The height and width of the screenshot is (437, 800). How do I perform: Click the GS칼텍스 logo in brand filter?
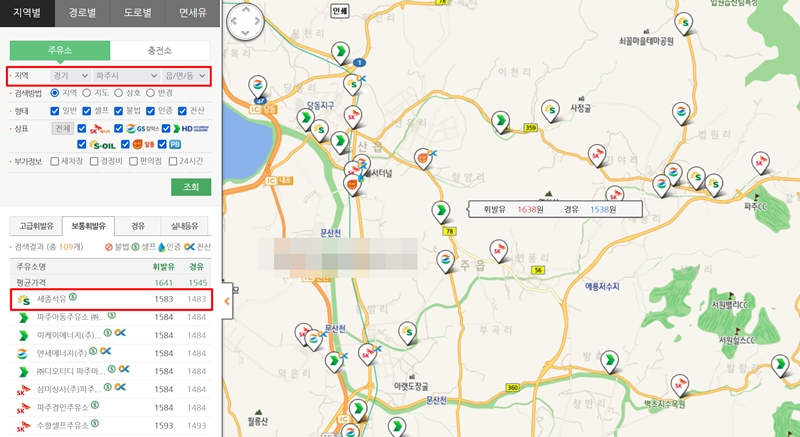(x=143, y=128)
